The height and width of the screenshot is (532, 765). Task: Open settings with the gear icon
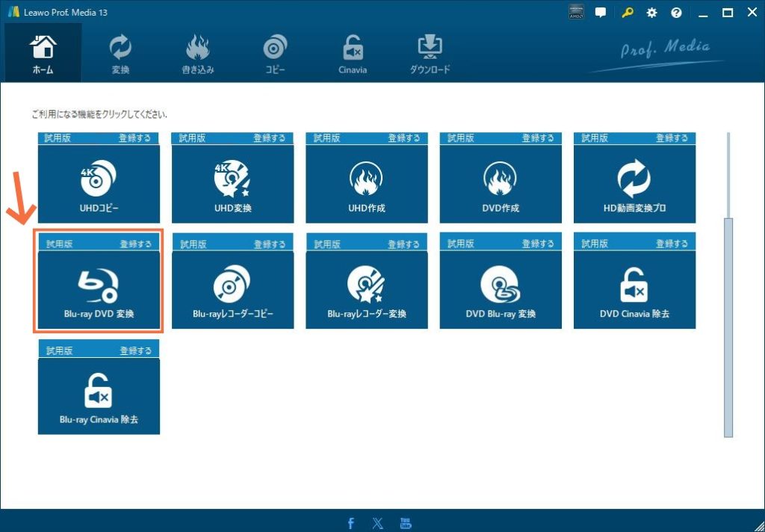pos(651,13)
